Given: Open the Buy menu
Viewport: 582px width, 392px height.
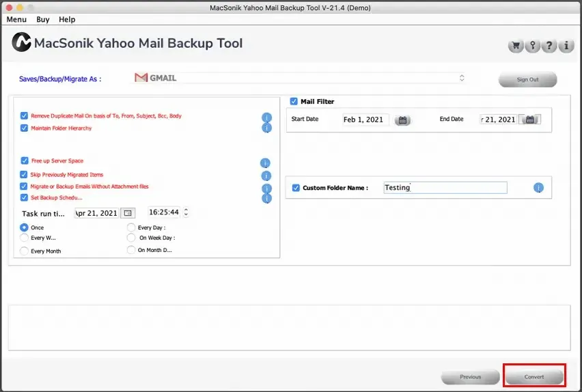Looking at the screenshot, I should pos(42,19).
